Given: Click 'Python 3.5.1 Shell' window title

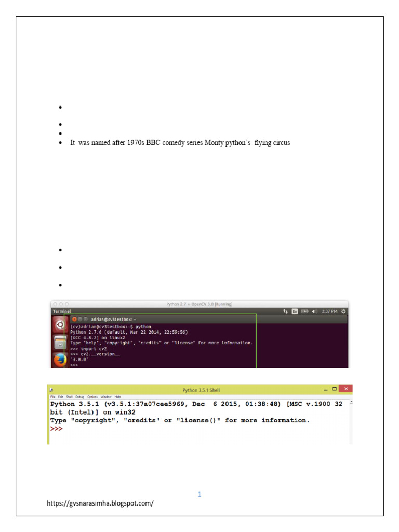Looking at the screenshot, I should click(x=201, y=390).
